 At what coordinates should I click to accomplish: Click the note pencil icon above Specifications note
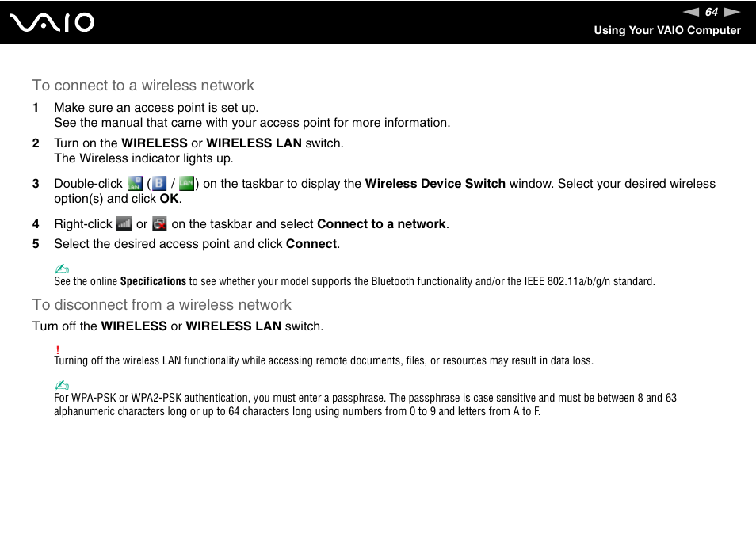[x=62, y=269]
